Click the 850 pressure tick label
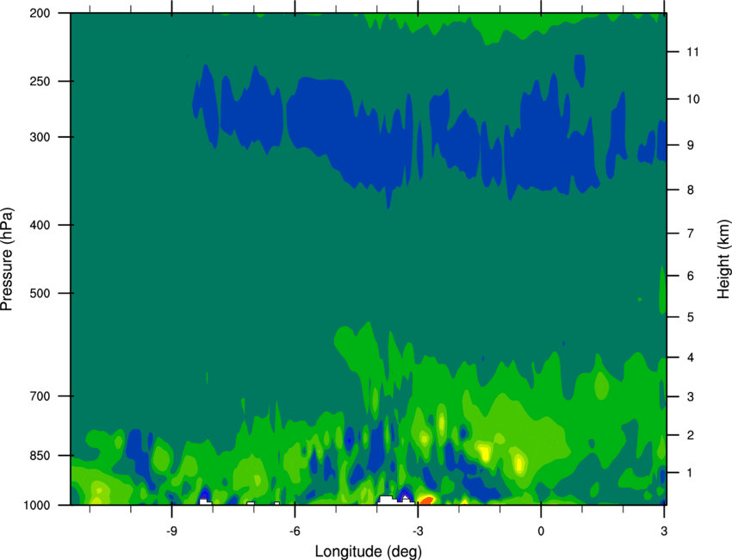 click(x=40, y=456)
